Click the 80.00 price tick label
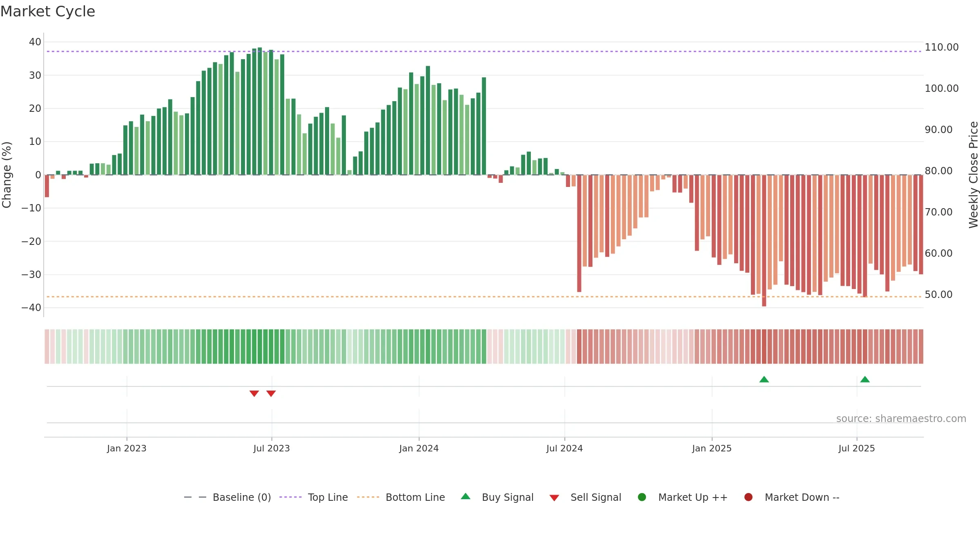Viewport: 980px width, 551px height. 938,171
